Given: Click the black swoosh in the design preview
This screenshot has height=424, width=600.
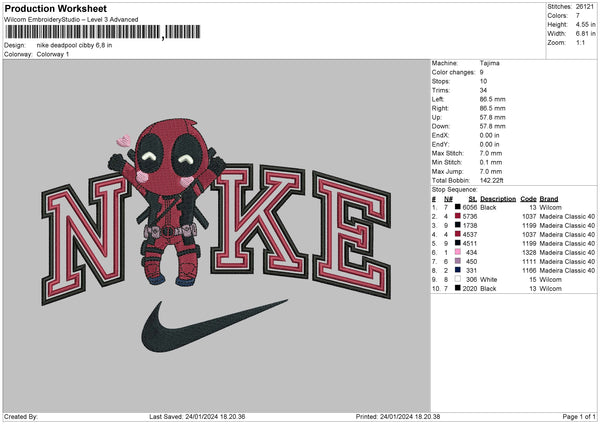Looking at the screenshot, I should [x=214, y=326].
